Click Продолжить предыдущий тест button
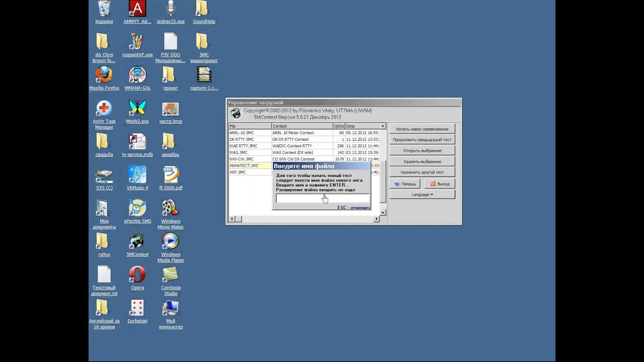644x362 pixels. (422, 140)
